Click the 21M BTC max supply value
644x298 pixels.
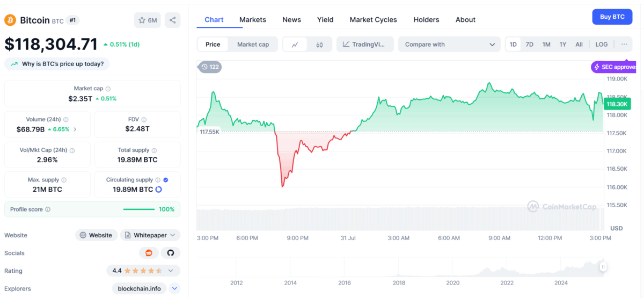click(x=48, y=190)
